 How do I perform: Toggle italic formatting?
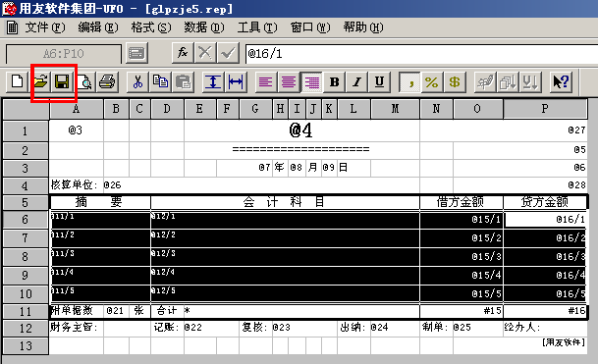click(x=356, y=82)
